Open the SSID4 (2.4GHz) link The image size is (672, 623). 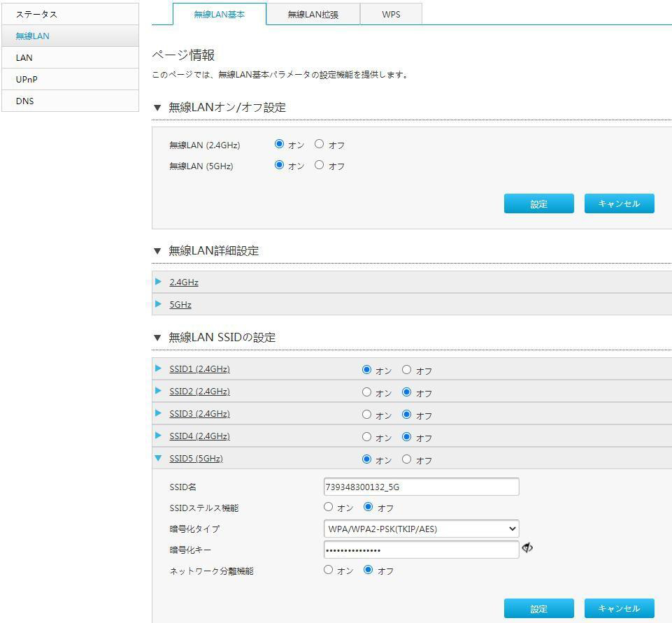coord(200,436)
